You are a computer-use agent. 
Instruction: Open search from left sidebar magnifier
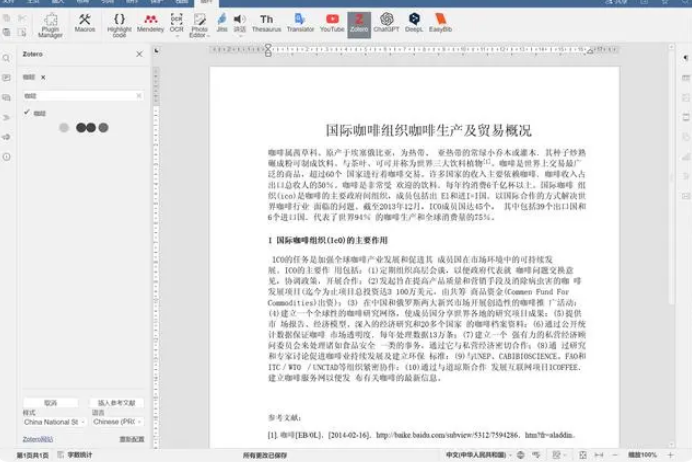[7, 58]
